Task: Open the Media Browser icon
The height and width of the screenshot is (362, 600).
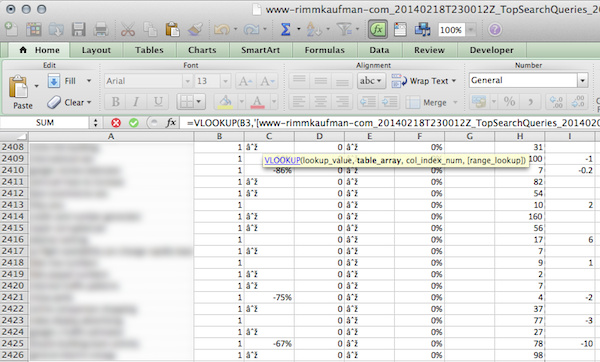Action: point(423,29)
